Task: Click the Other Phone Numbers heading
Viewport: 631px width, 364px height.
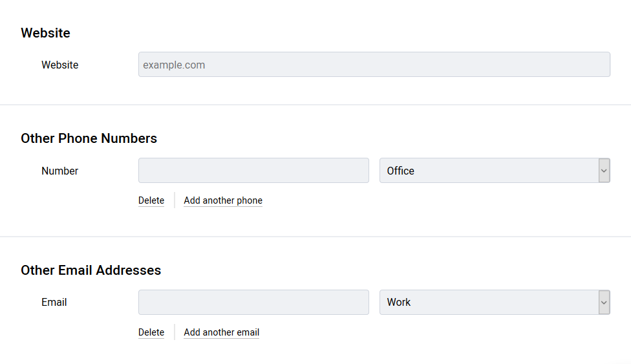Action: pyautogui.click(x=89, y=138)
